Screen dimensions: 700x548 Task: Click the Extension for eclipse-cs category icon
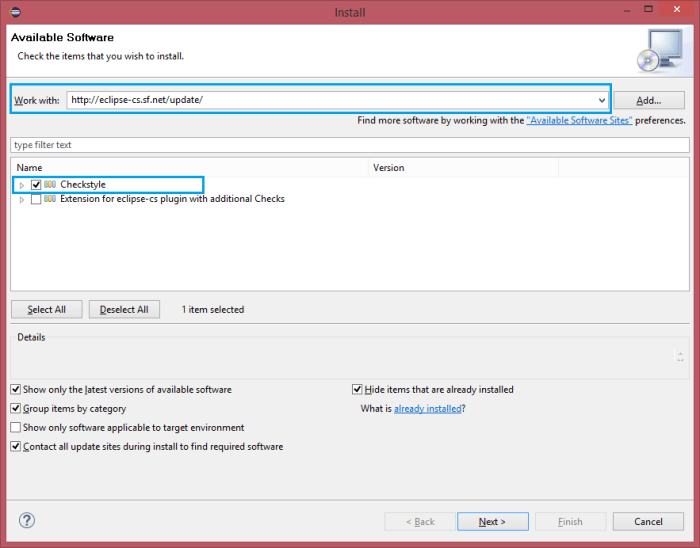pyautogui.click(x=50, y=199)
